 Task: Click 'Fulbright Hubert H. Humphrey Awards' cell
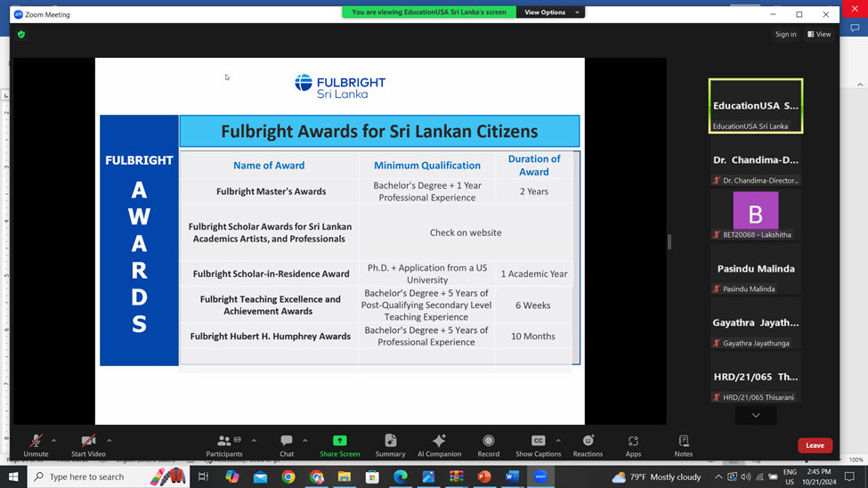coord(270,337)
